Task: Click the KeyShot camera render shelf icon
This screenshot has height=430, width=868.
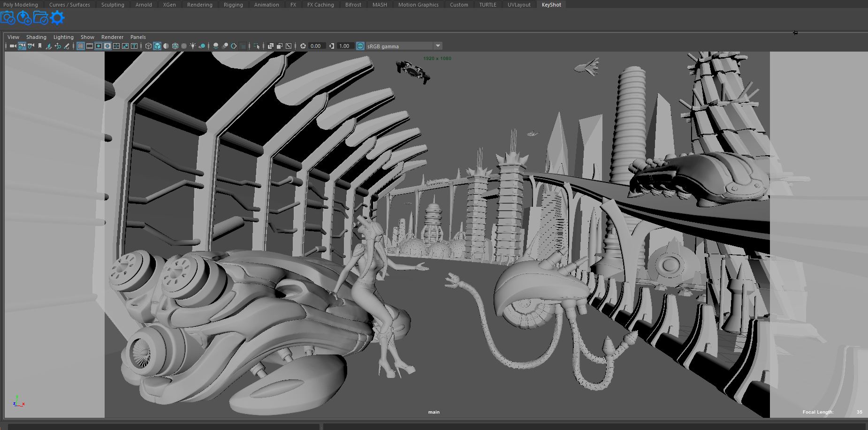Action: click(8, 18)
